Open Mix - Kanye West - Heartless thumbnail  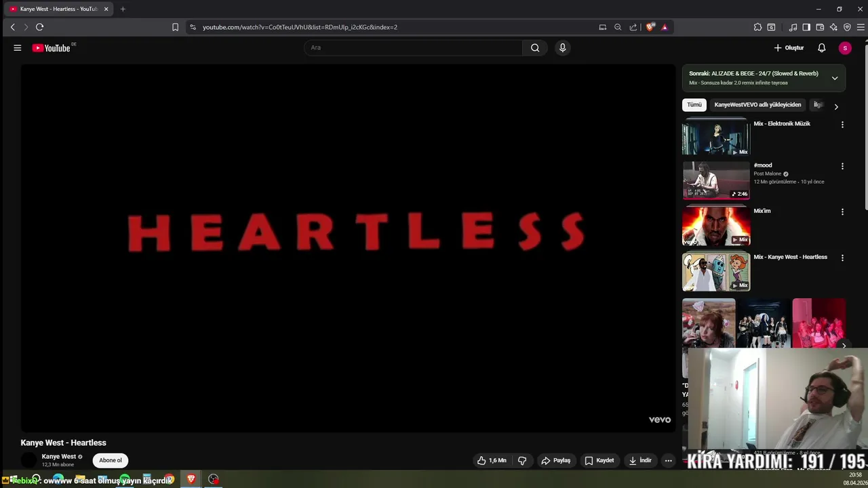coord(716,272)
